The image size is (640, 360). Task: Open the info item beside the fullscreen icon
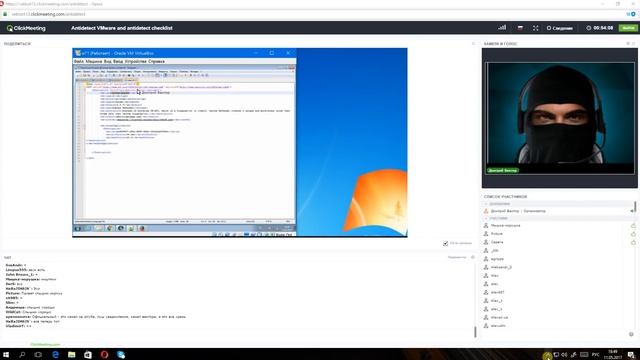pyautogui.click(x=560, y=28)
